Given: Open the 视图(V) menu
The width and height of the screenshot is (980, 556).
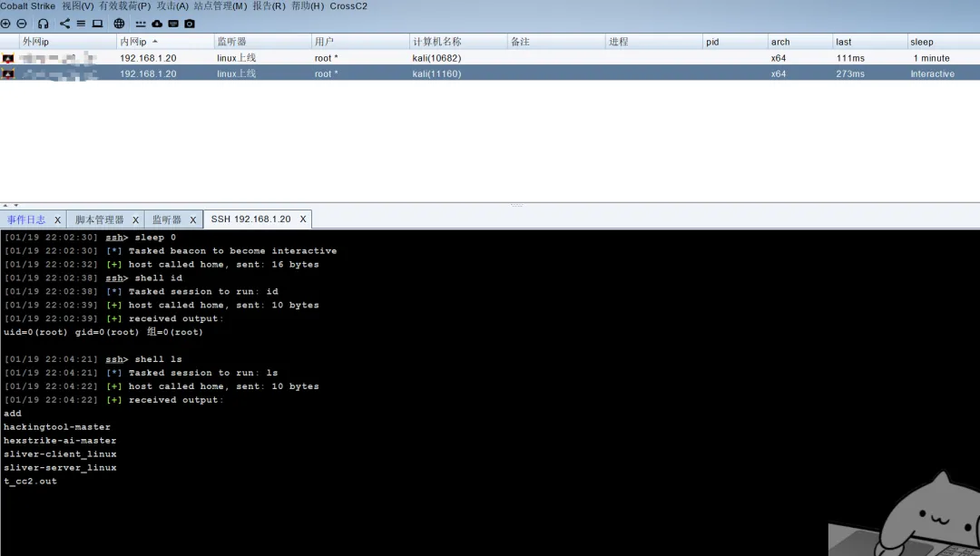Looking at the screenshot, I should (77, 6).
